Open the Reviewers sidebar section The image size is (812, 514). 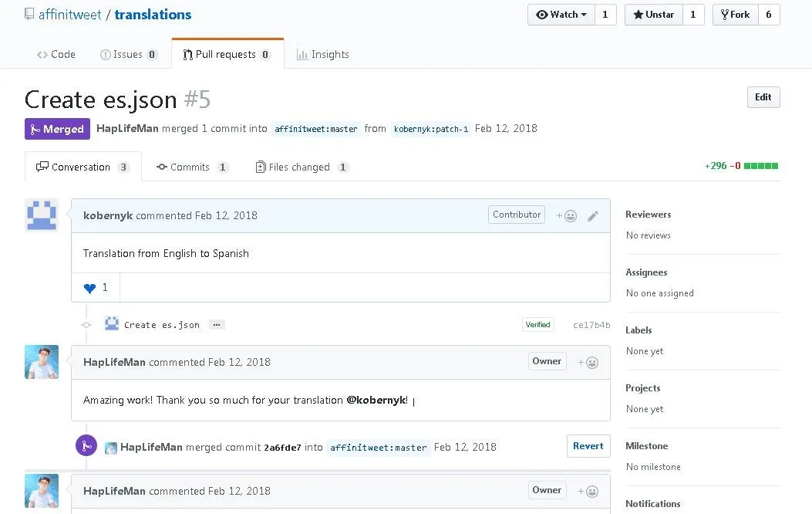tap(649, 215)
